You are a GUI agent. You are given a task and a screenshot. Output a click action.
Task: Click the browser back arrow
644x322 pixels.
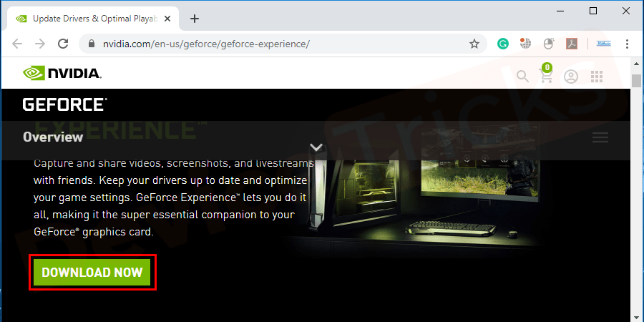pos(17,44)
